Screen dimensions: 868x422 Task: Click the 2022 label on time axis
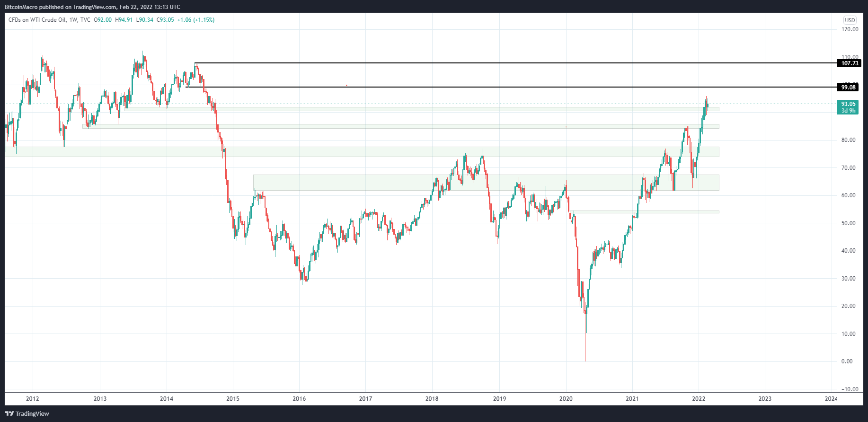point(699,399)
